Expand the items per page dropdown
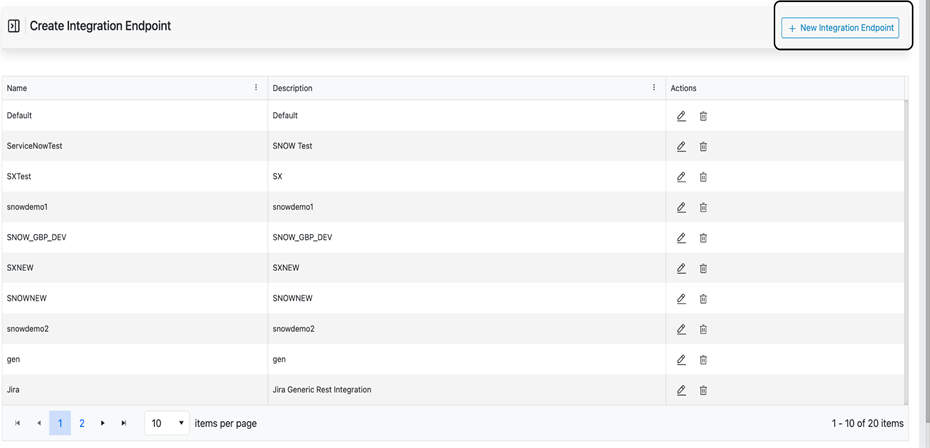The image size is (930, 448). click(x=167, y=423)
